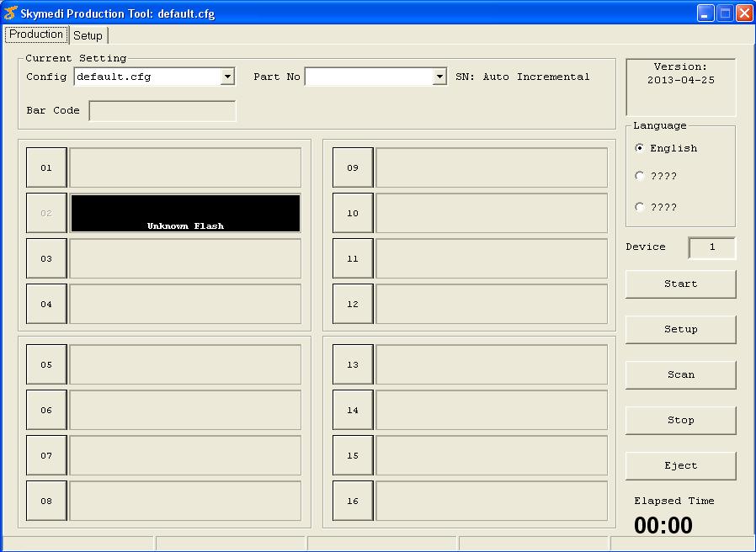Select port button 11
Viewport: 756px width, 552px height.
coord(353,258)
